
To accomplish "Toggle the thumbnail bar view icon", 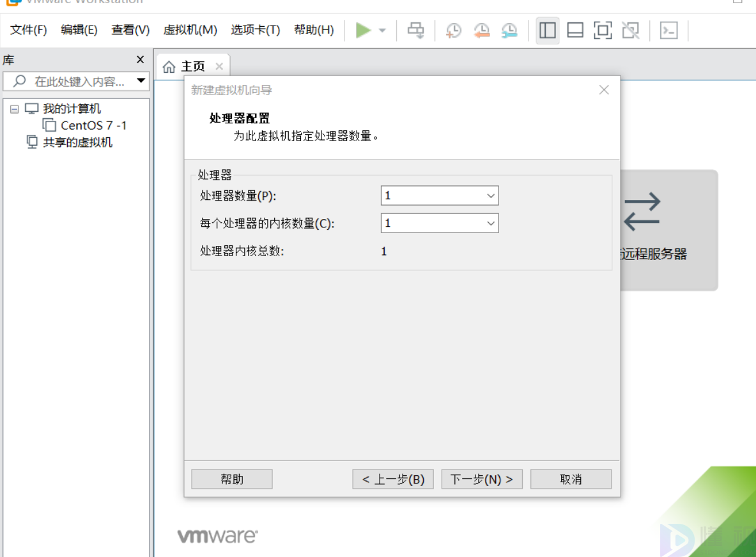I will [575, 30].
